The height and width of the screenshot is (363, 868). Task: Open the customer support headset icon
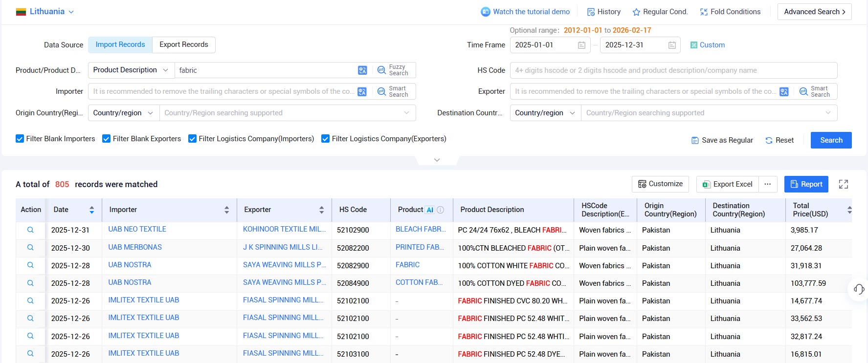[x=859, y=289]
